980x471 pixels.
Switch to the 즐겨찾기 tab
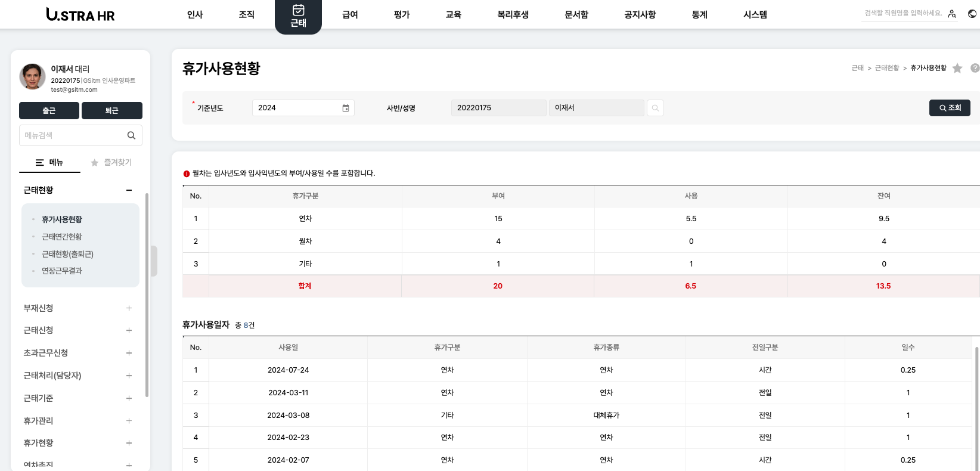111,162
